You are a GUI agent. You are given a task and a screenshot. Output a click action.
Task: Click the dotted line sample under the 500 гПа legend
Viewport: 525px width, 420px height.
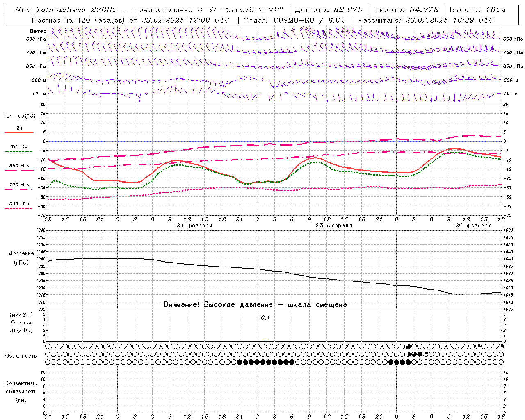click(x=18, y=209)
